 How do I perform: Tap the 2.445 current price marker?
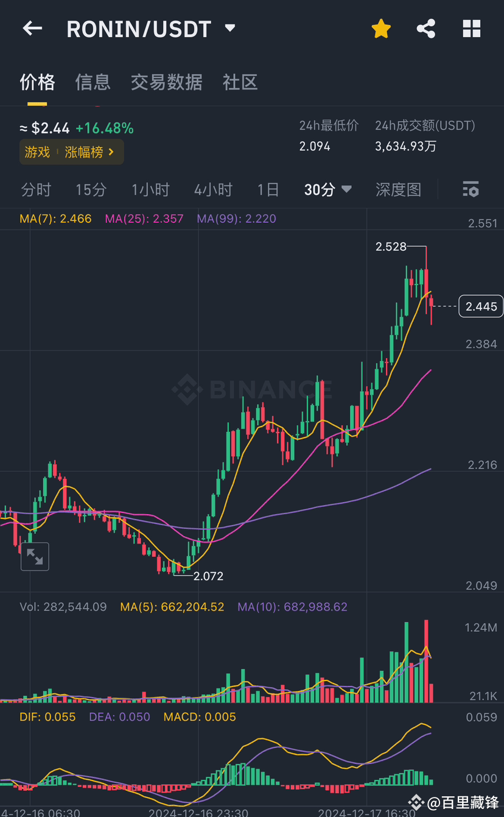pyautogui.click(x=480, y=306)
